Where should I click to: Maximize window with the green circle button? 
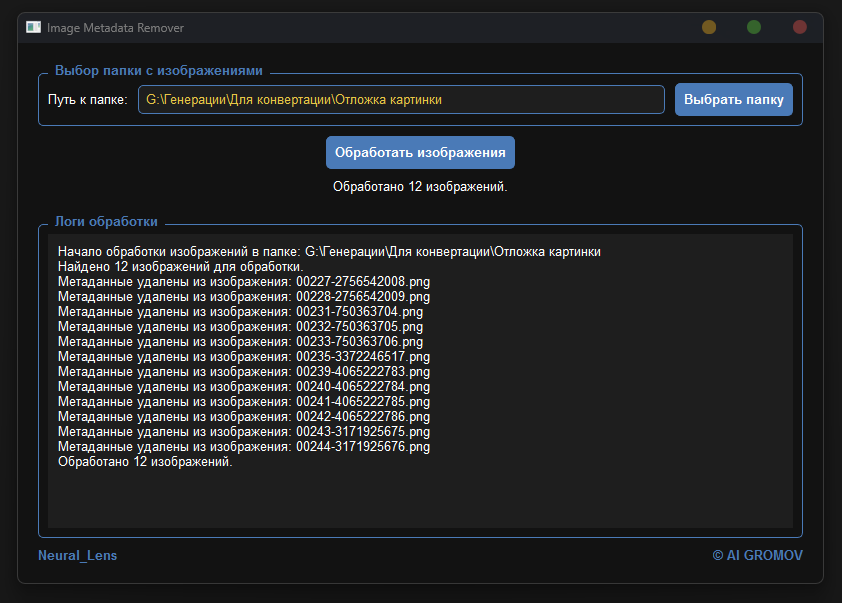click(x=754, y=27)
